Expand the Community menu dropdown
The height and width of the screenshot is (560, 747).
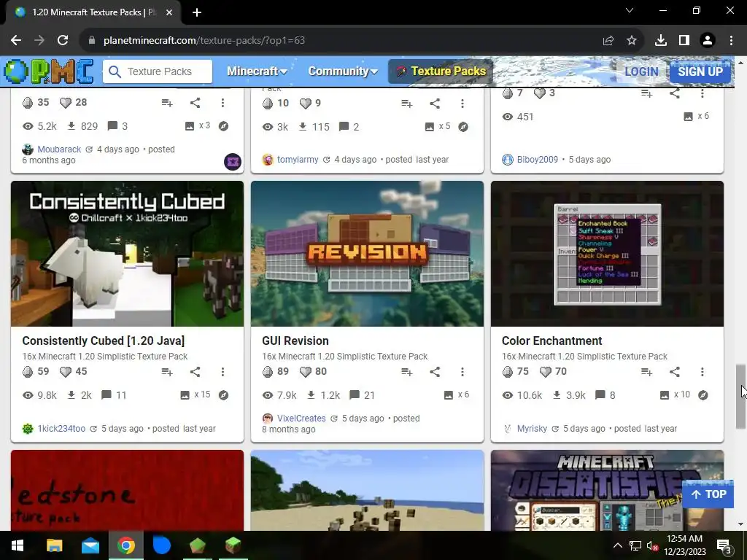(x=343, y=71)
